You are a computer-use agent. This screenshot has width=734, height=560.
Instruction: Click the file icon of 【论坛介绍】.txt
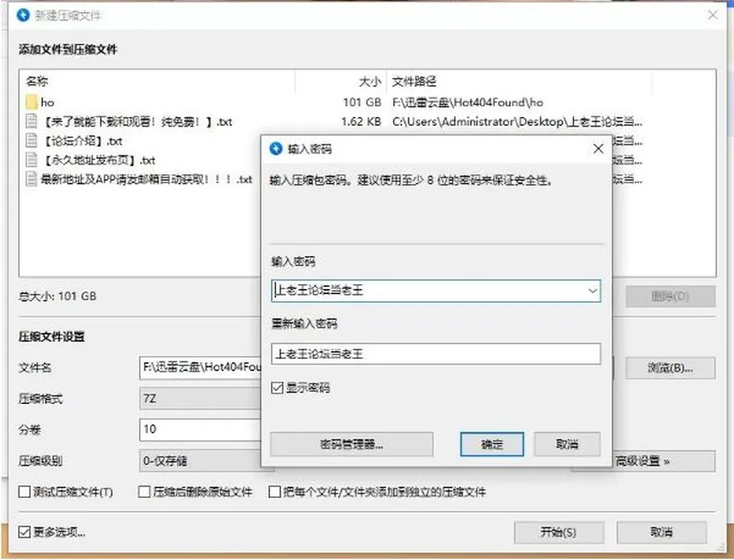pos(31,141)
